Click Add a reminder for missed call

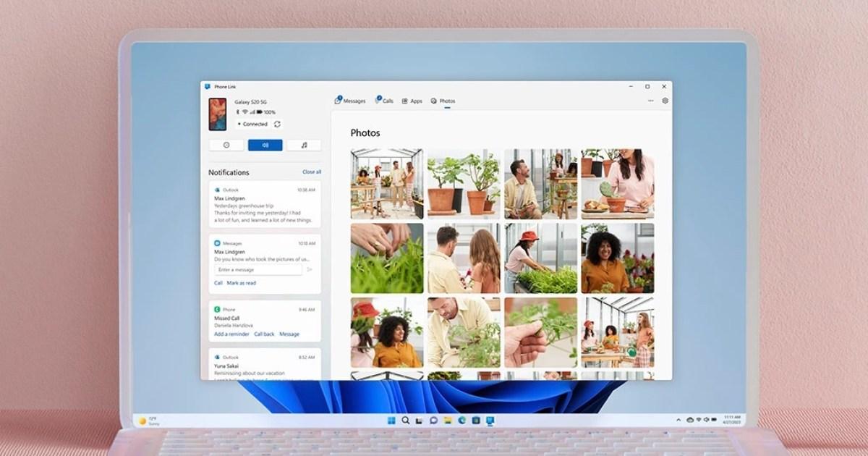231,334
